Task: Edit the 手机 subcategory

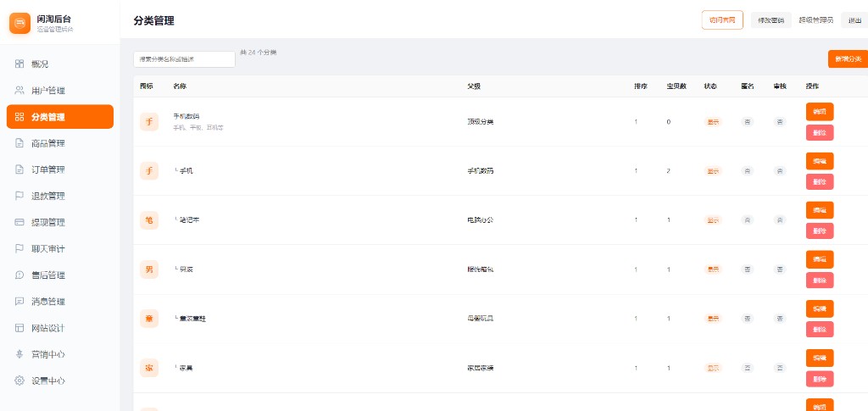Action: (820, 161)
